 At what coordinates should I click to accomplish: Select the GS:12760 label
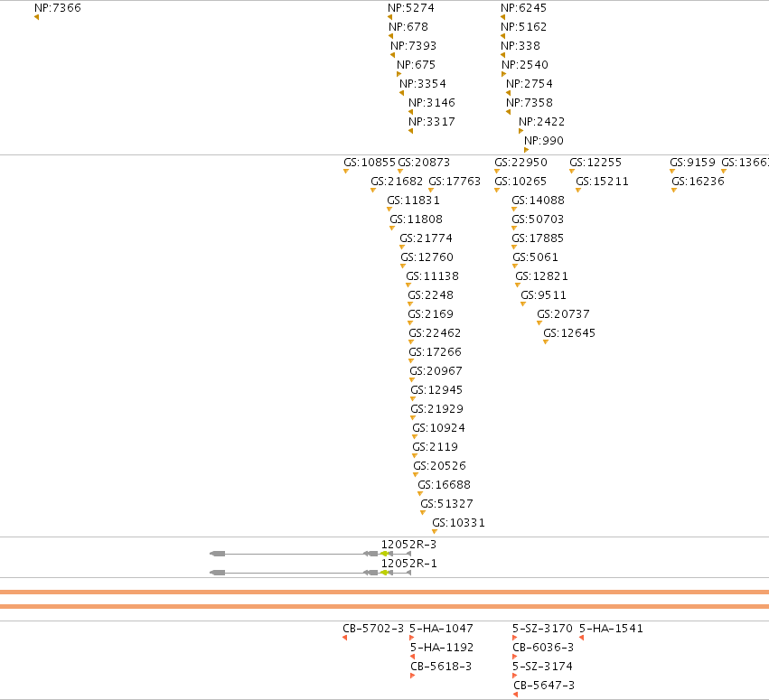coord(427,257)
